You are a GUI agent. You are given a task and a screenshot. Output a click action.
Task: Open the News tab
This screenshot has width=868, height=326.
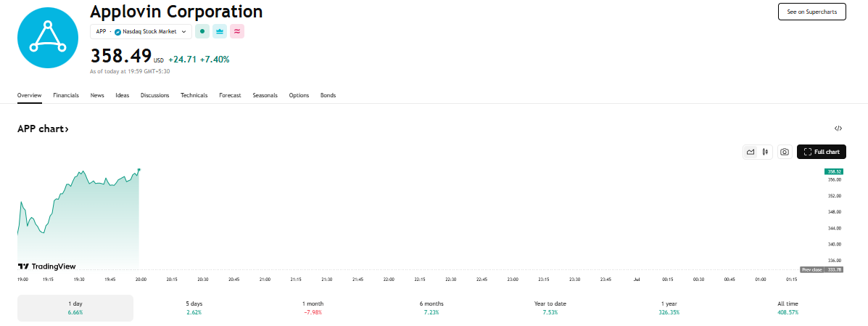(97, 95)
